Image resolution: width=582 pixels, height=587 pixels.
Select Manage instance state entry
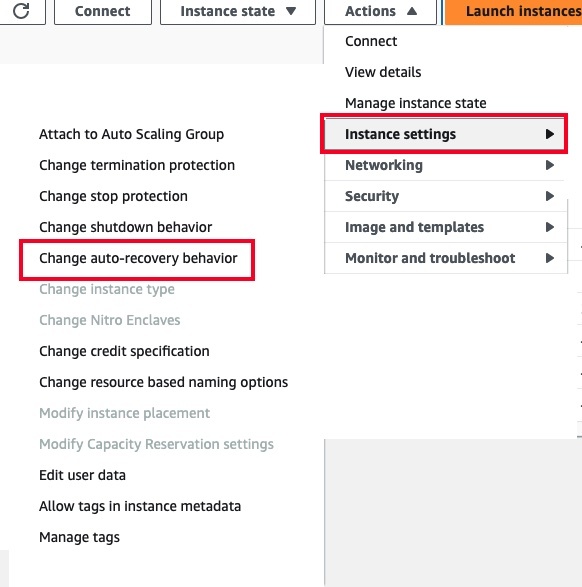coord(415,103)
